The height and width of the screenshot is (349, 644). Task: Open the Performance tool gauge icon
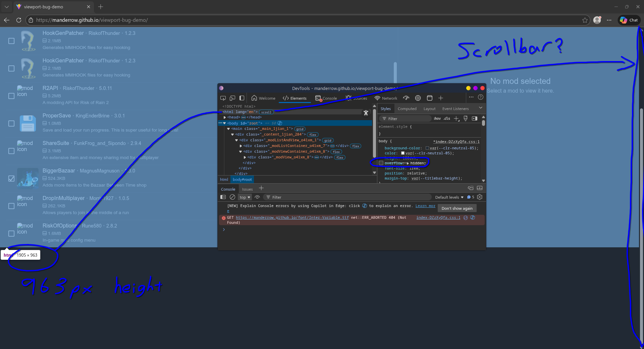(x=406, y=98)
